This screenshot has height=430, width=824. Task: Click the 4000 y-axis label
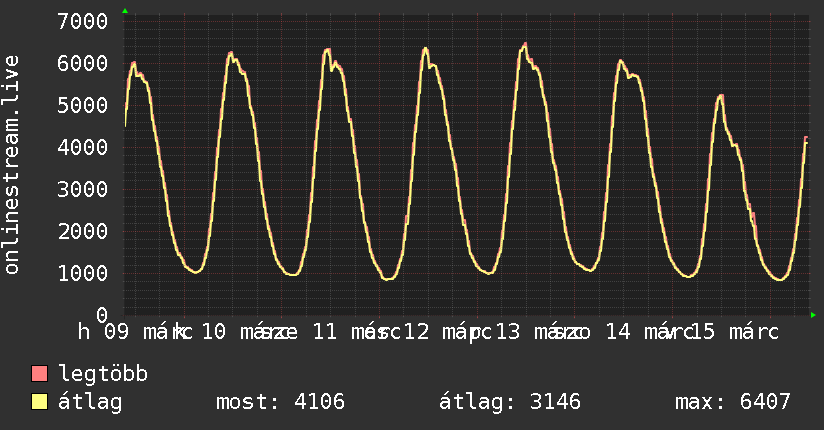point(83,147)
